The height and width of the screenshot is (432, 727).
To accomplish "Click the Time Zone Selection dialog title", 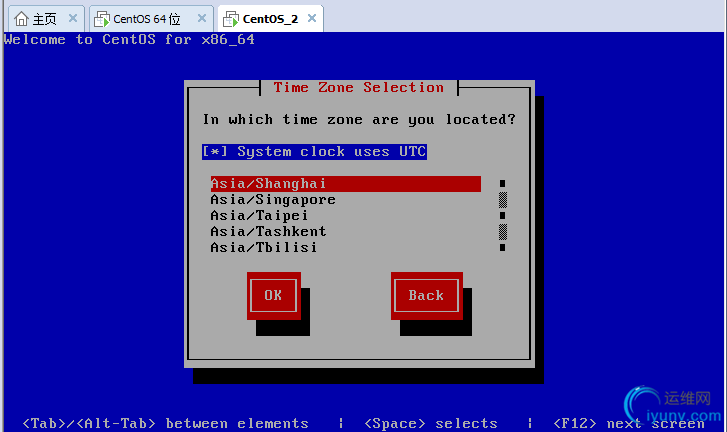I will (358, 87).
